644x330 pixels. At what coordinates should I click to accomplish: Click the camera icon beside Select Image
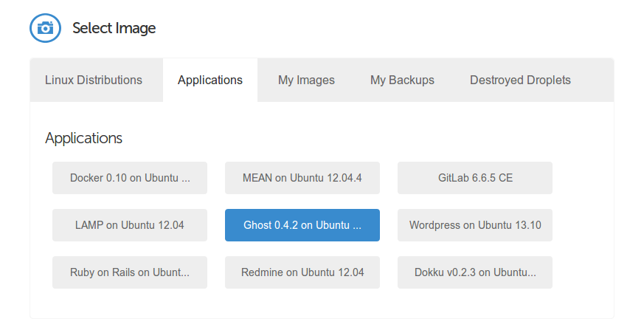pyautogui.click(x=45, y=28)
